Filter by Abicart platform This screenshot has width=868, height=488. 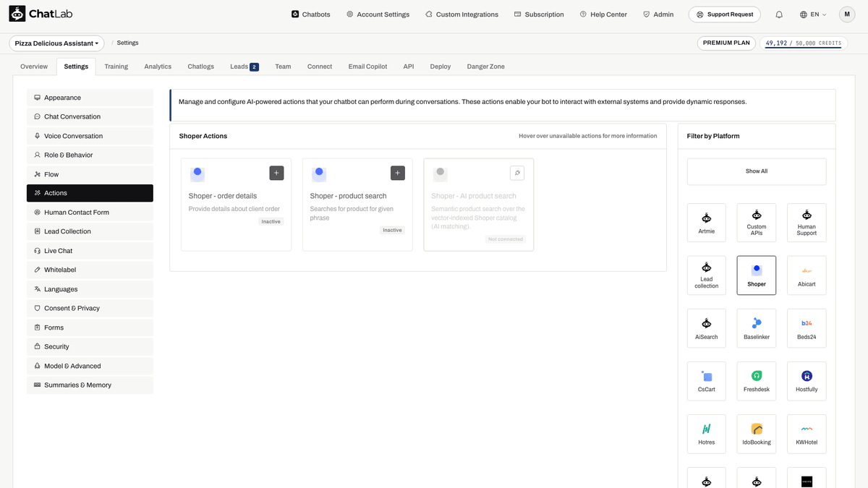point(807,275)
